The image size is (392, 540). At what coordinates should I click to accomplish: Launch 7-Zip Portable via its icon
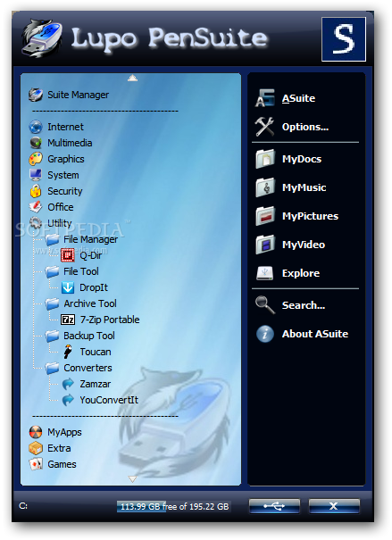68,320
